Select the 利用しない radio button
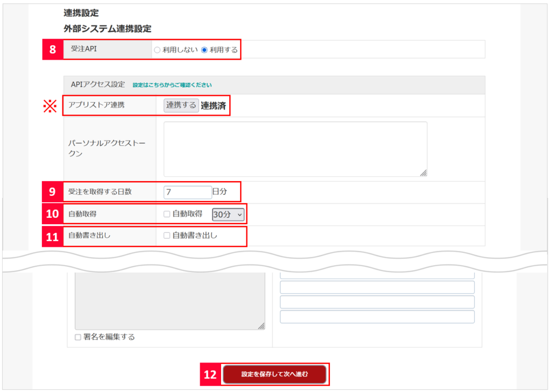 (x=157, y=50)
